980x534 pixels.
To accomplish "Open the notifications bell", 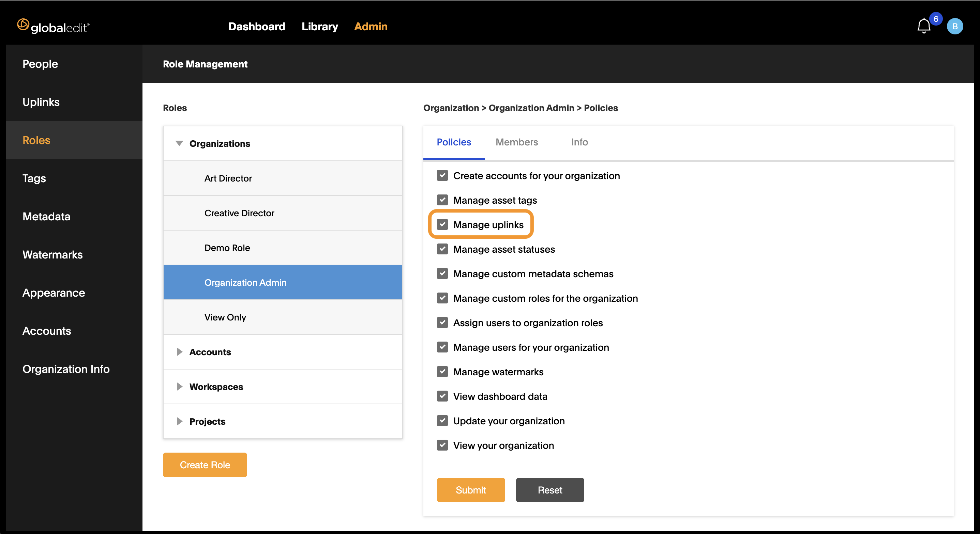I will coord(923,26).
